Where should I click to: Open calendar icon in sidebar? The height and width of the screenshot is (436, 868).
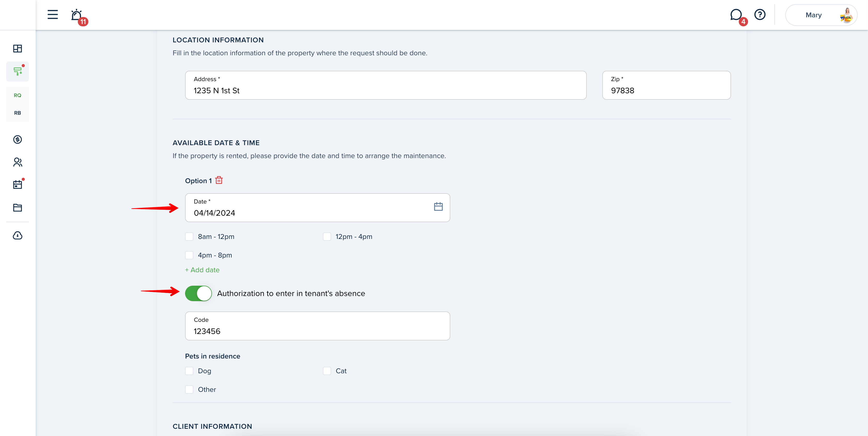click(x=18, y=184)
